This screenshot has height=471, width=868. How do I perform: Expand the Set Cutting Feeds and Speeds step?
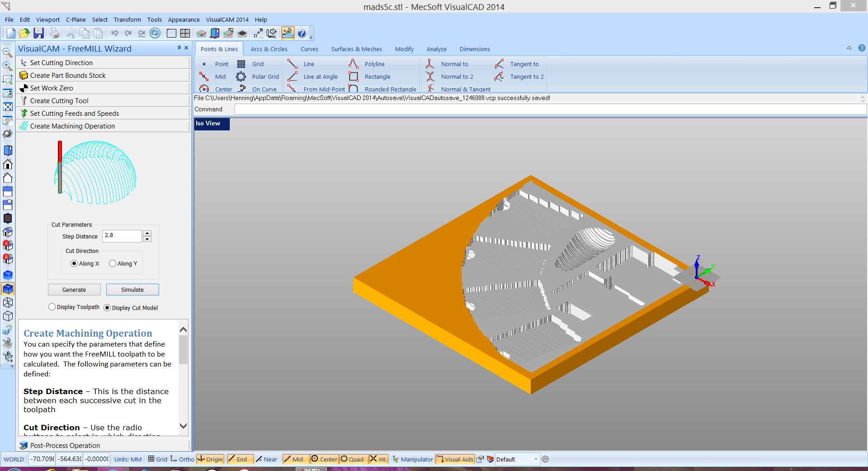[74, 114]
